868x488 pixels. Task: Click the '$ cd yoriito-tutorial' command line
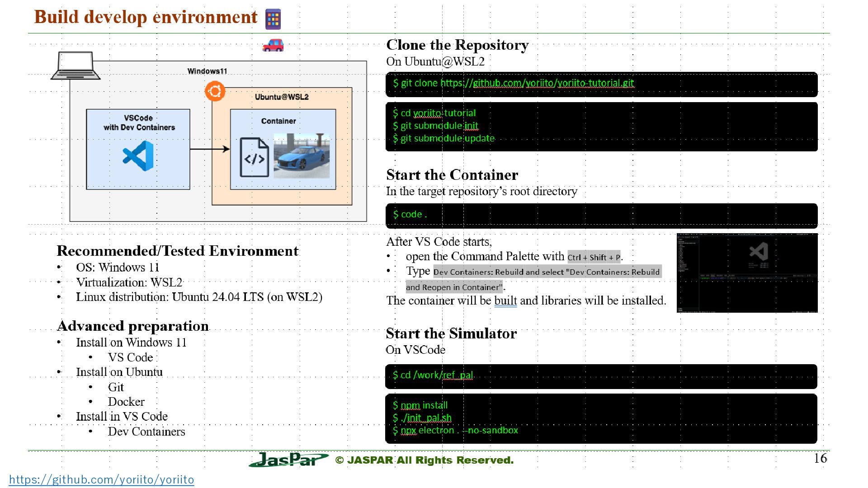(434, 113)
